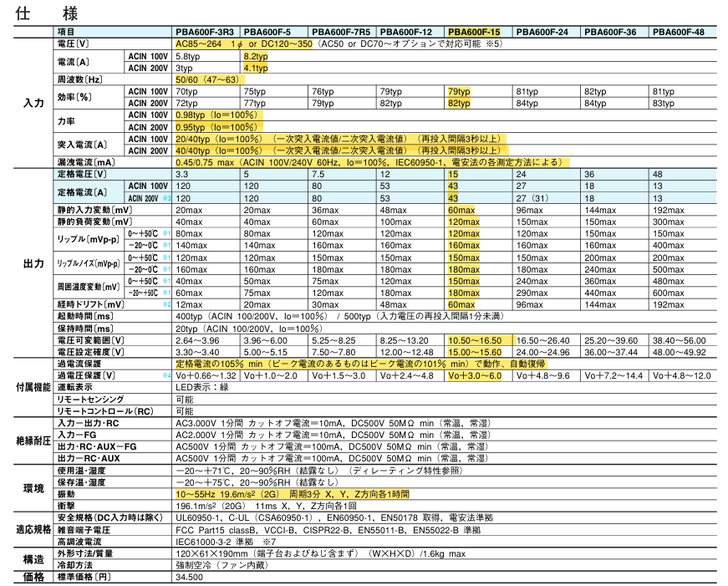This screenshot has height=586, width=728.
Task: Select the 構造 section label
Action: tap(33, 559)
